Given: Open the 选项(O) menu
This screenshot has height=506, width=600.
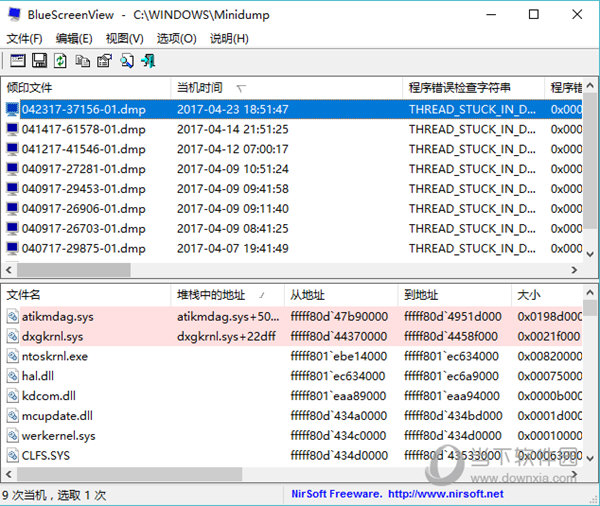Looking at the screenshot, I should 176,39.
